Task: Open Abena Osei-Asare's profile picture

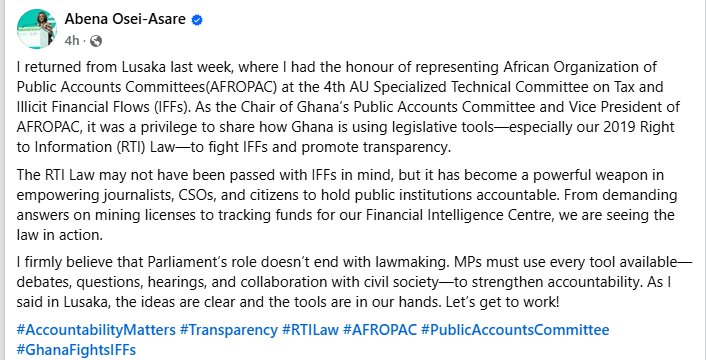Action: coord(37,29)
